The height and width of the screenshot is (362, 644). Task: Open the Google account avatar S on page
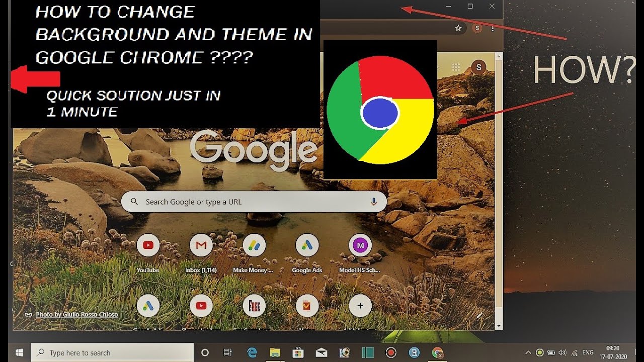click(478, 67)
